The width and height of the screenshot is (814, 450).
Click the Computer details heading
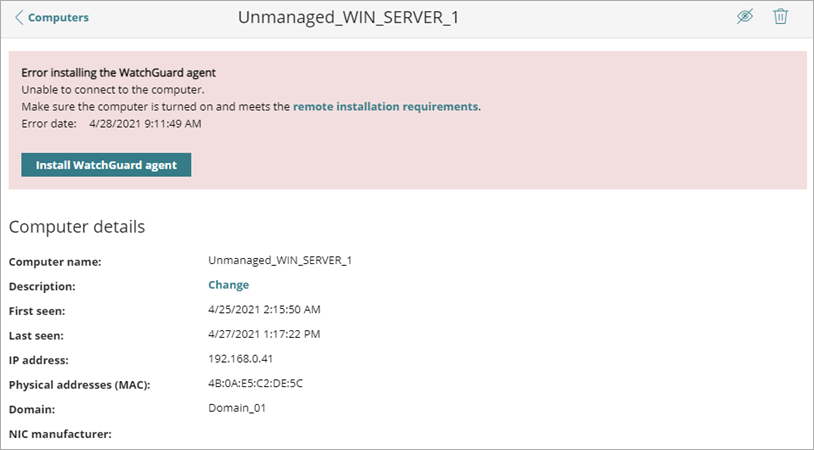pos(77,227)
